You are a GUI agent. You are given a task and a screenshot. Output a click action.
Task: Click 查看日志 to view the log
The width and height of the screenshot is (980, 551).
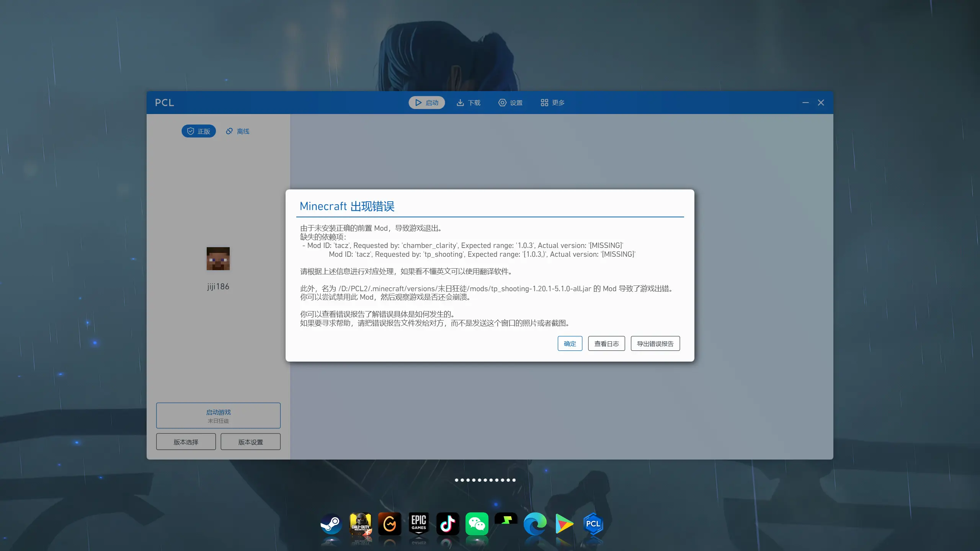pyautogui.click(x=606, y=344)
